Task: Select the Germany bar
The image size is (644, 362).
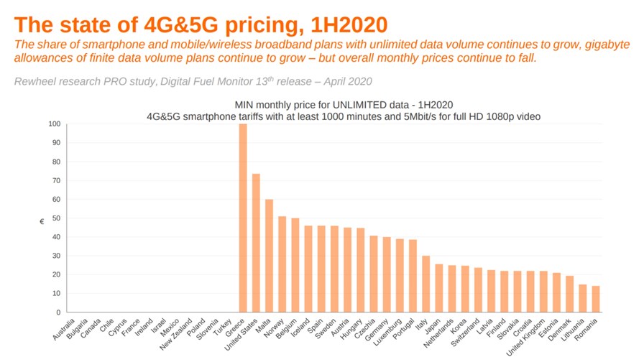Action: pyautogui.click(x=387, y=274)
